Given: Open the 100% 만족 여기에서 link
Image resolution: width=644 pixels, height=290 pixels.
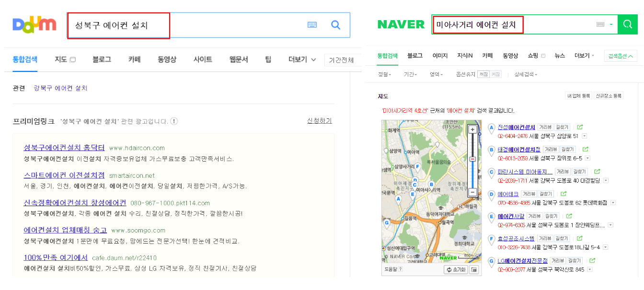Looking at the screenshot, I should 56,257.
